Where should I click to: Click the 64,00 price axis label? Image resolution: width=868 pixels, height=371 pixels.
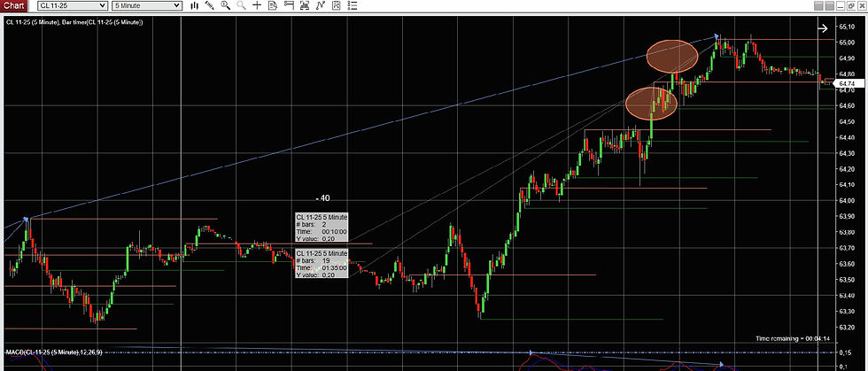(848, 200)
